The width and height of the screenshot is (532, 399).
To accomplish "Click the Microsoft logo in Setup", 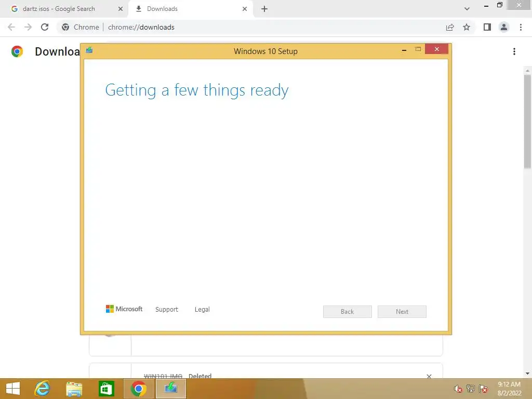I will coord(124,309).
